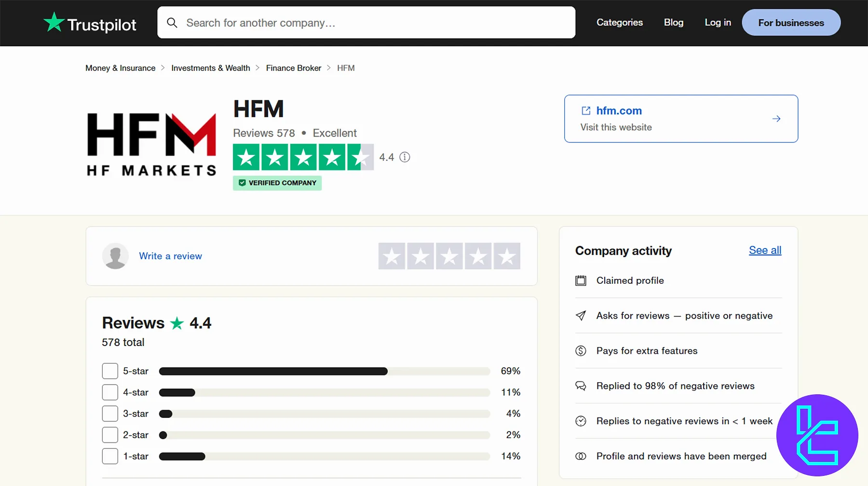Click Replied to 98% of negative reviews
868x486 pixels.
click(x=676, y=386)
